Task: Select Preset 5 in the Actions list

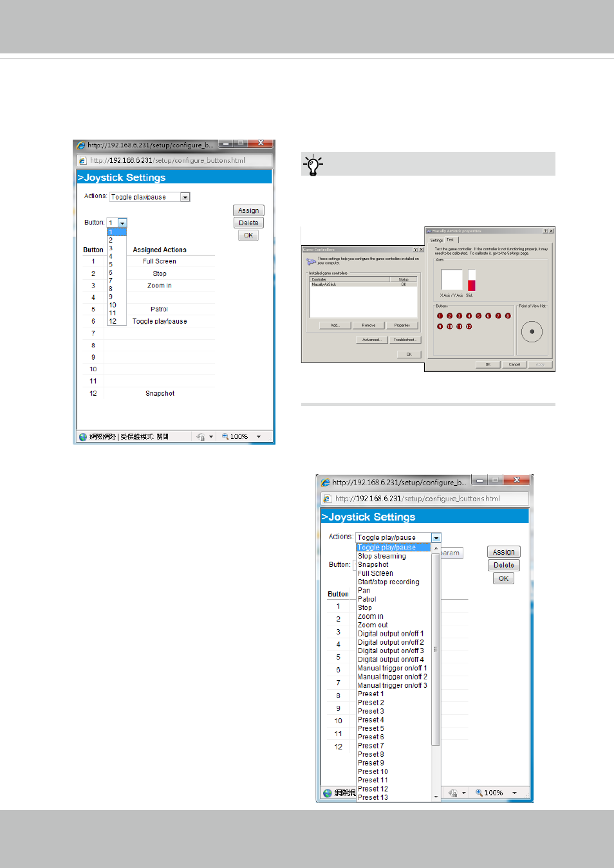Action: click(371, 729)
